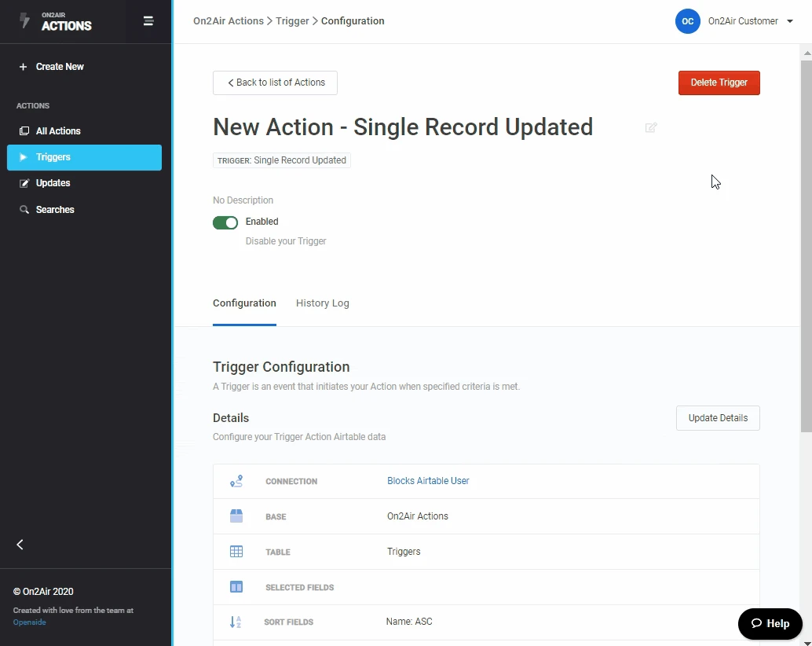Open the Updates menu item in sidebar

[x=53, y=183]
